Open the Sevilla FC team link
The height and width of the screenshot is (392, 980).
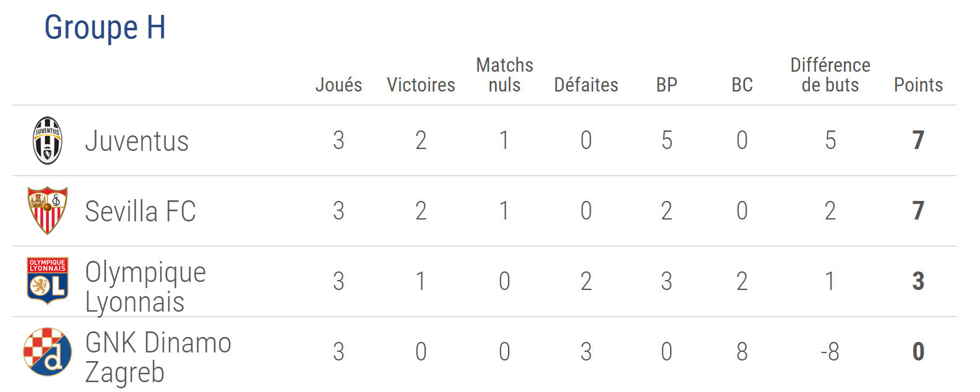140,211
